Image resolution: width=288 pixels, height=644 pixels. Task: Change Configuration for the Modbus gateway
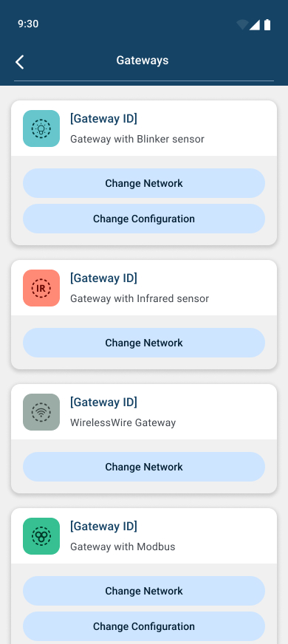pyautogui.click(x=144, y=626)
